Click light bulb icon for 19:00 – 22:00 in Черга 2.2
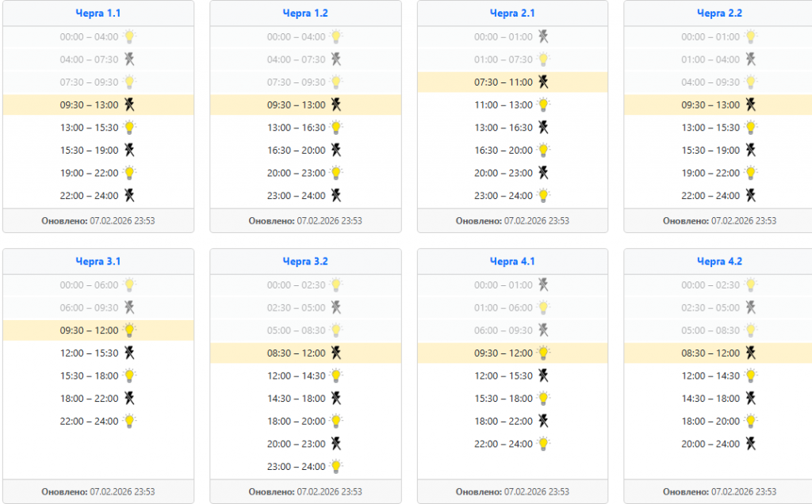Viewport: 812px width, 504px height. coord(750,173)
